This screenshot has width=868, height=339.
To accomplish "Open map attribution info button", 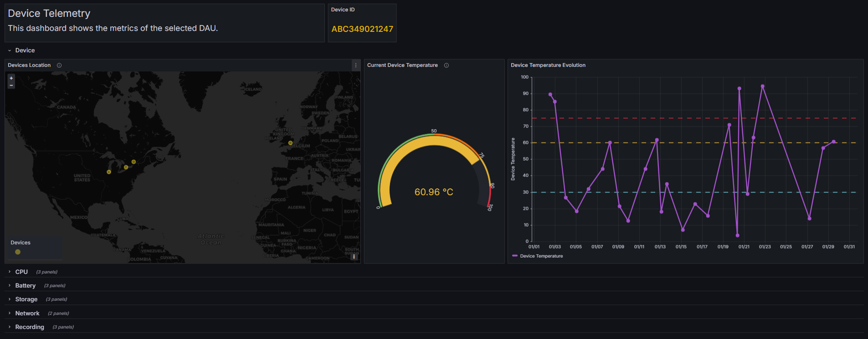I will tap(354, 257).
